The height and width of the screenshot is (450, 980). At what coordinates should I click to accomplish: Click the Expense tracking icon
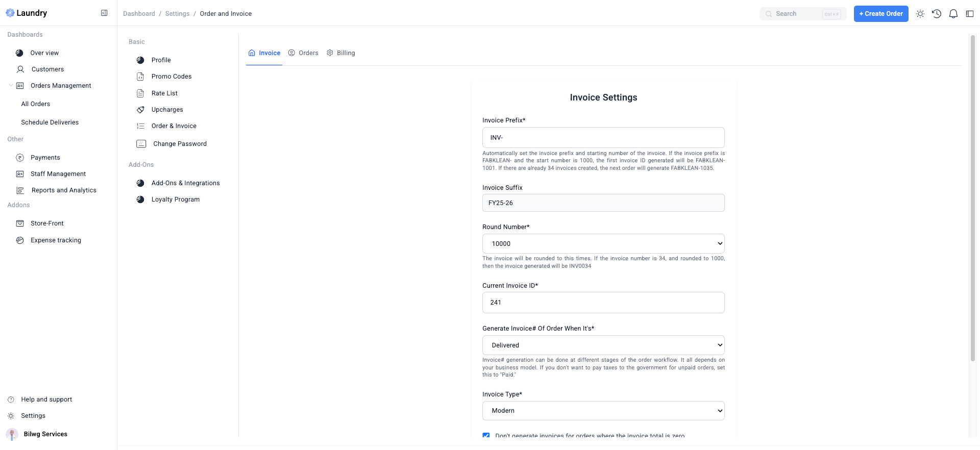(x=20, y=240)
